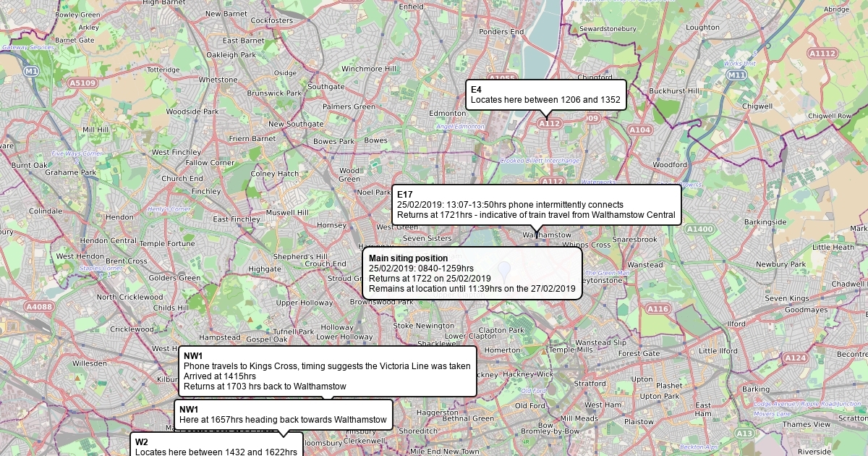This screenshot has height=456, width=868.
Task: Select the E17 popup about Walthamstow Central
Action: (537, 205)
